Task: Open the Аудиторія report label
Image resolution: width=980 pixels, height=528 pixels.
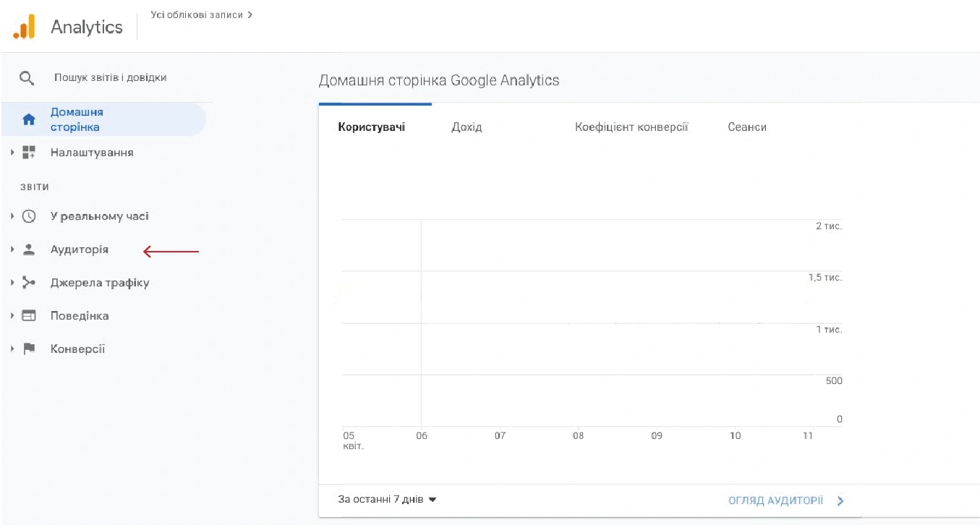Action: [x=80, y=250]
